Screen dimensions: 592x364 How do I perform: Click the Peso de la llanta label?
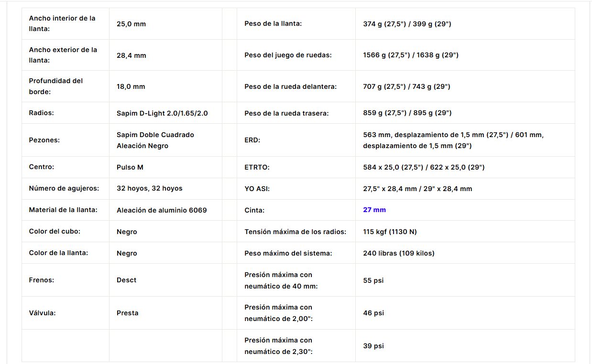pos(273,23)
